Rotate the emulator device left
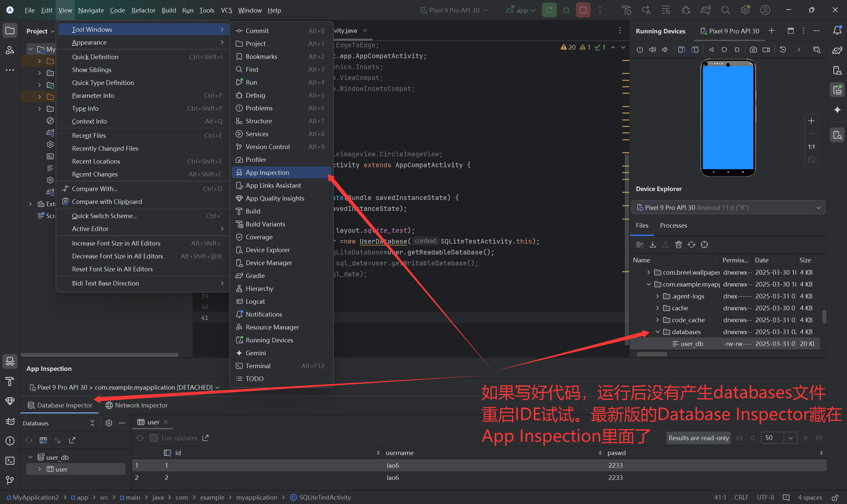This screenshot has height=504, width=847. pos(682,50)
